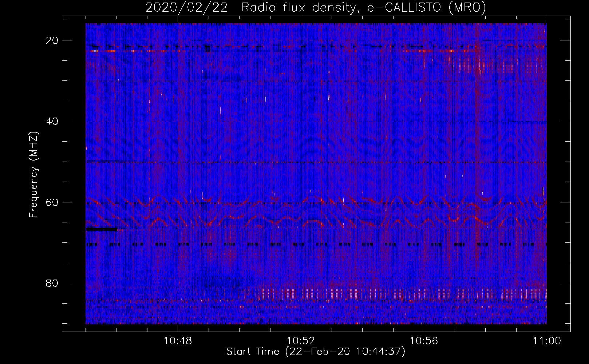
Task: Click the 10:52 time tick label
Action: [301, 341]
